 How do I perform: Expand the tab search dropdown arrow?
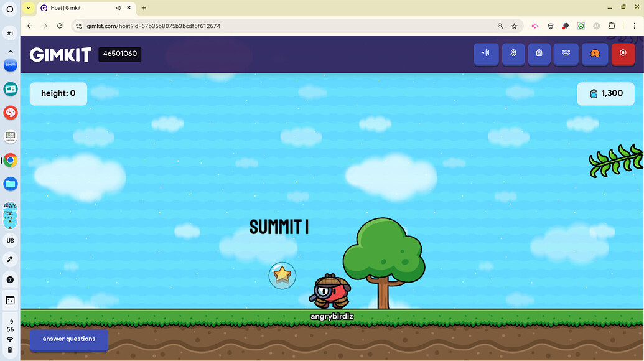[x=29, y=8]
